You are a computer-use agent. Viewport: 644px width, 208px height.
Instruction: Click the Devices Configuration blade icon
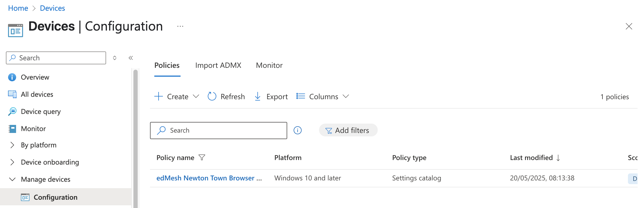[16, 30]
